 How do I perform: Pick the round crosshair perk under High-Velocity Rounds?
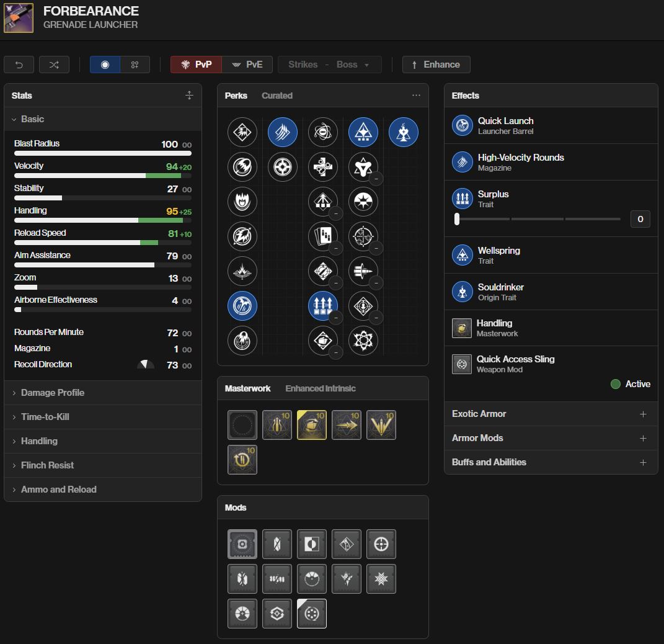[x=283, y=167]
